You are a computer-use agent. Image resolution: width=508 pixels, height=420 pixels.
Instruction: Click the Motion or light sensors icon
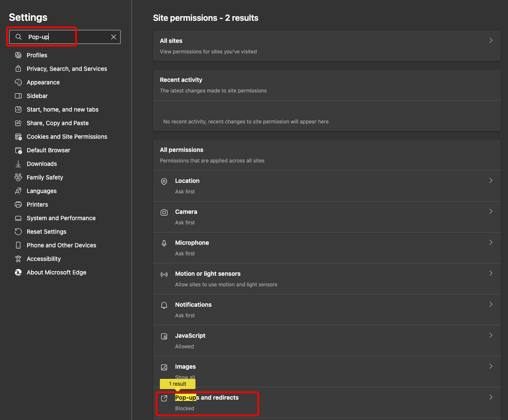coord(164,274)
